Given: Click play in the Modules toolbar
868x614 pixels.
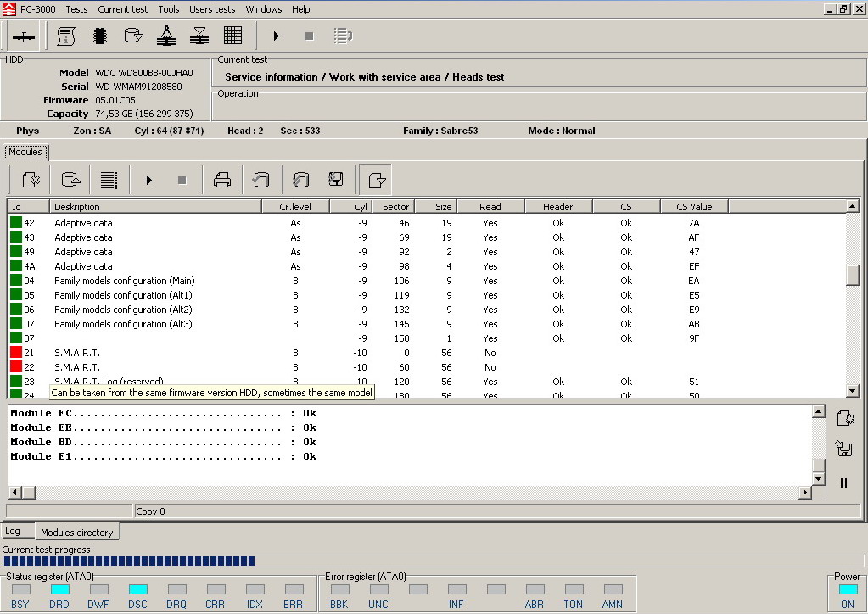Looking at the screenshot, I should 149,181.
